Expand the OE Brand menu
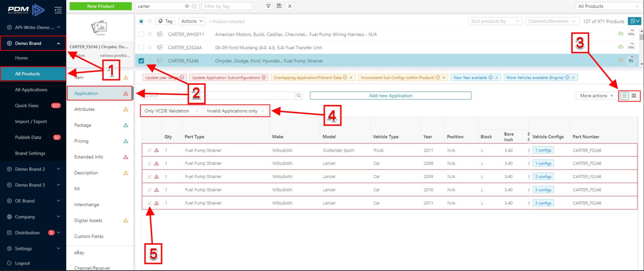The image size is (644, 271). click(x=33, y=201)
